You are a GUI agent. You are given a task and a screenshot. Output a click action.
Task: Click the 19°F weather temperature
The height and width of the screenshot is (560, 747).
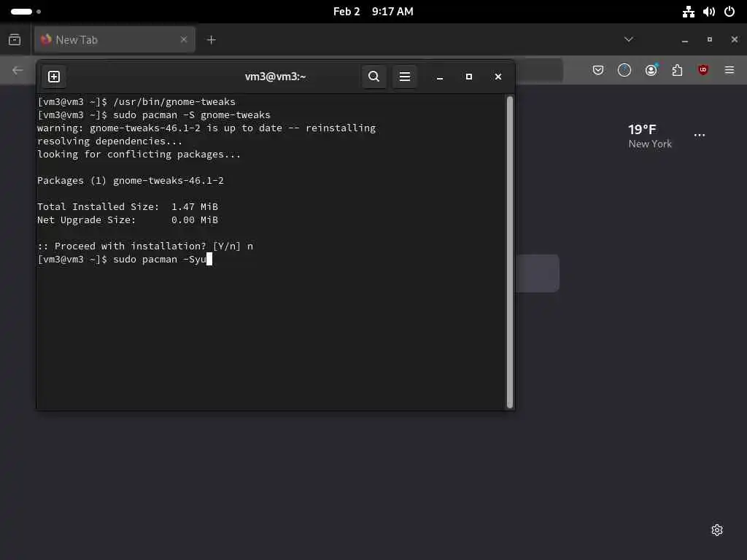[x=642, y=130]
